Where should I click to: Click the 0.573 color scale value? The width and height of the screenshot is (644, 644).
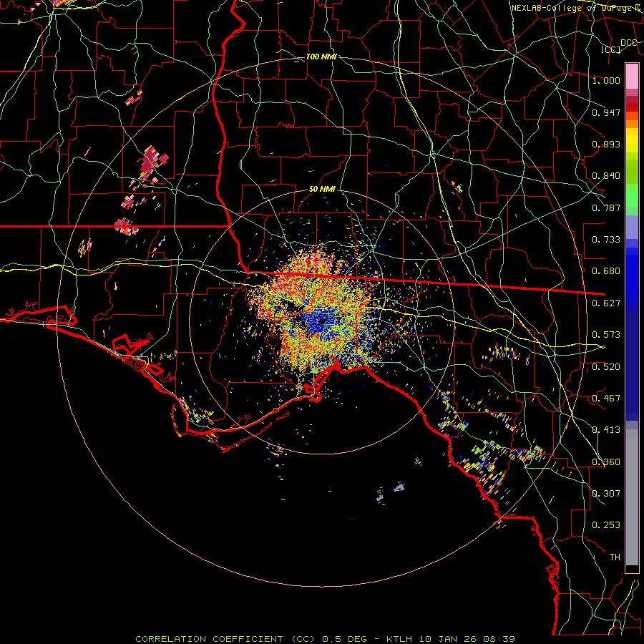click(606, 335)
